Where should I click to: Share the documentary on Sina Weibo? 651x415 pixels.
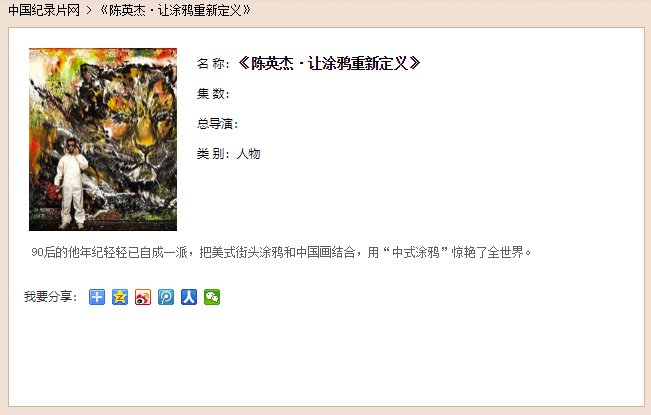tap(143, 297)
